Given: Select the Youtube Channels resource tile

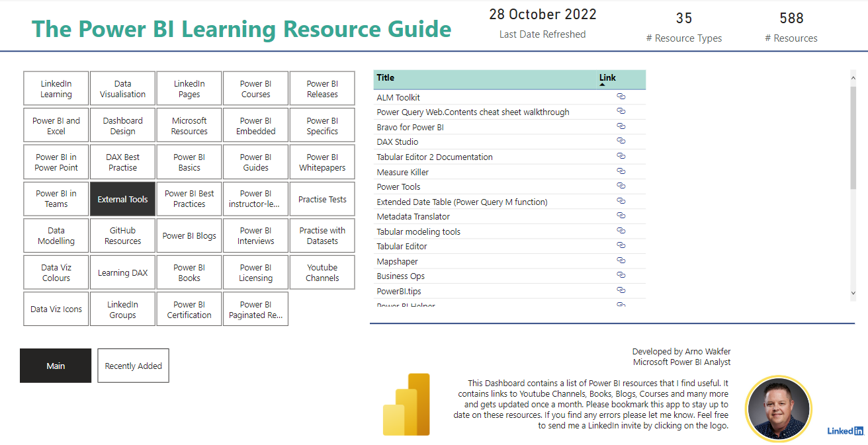Looking at the screenshot, I should [x=322, y=273].
